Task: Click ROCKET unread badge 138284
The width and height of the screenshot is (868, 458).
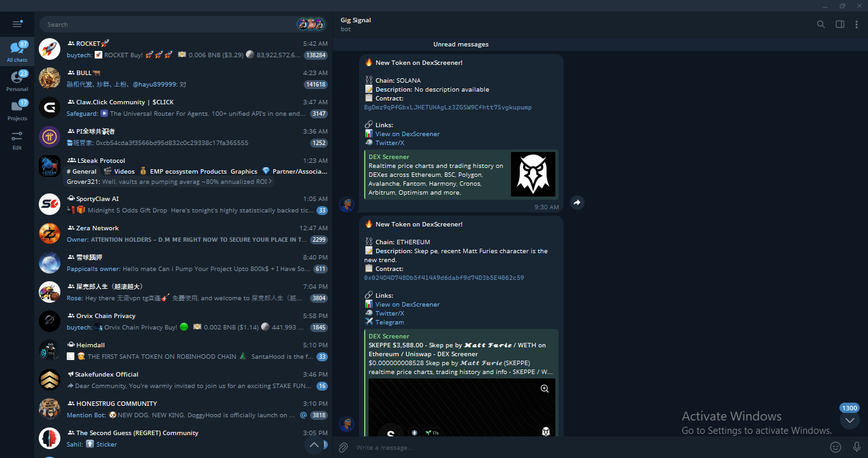Action: coord(316,55)
